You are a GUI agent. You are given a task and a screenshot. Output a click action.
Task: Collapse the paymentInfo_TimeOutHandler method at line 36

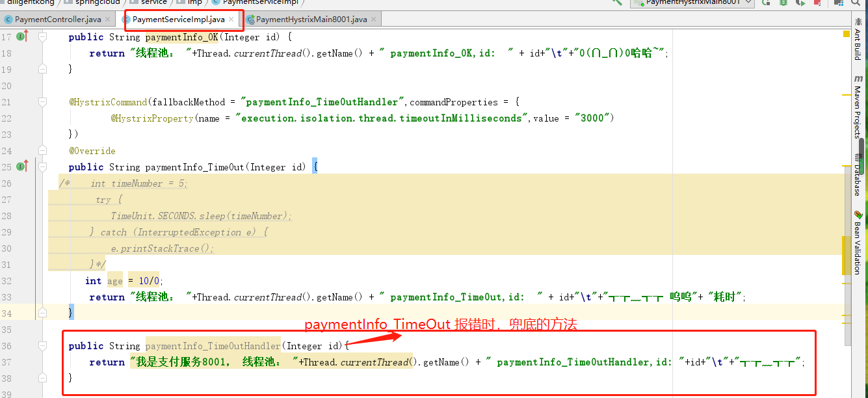(x=42, y=346)
